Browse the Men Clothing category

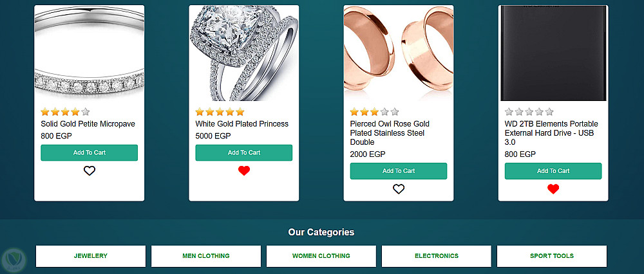(x=206, y=256)
